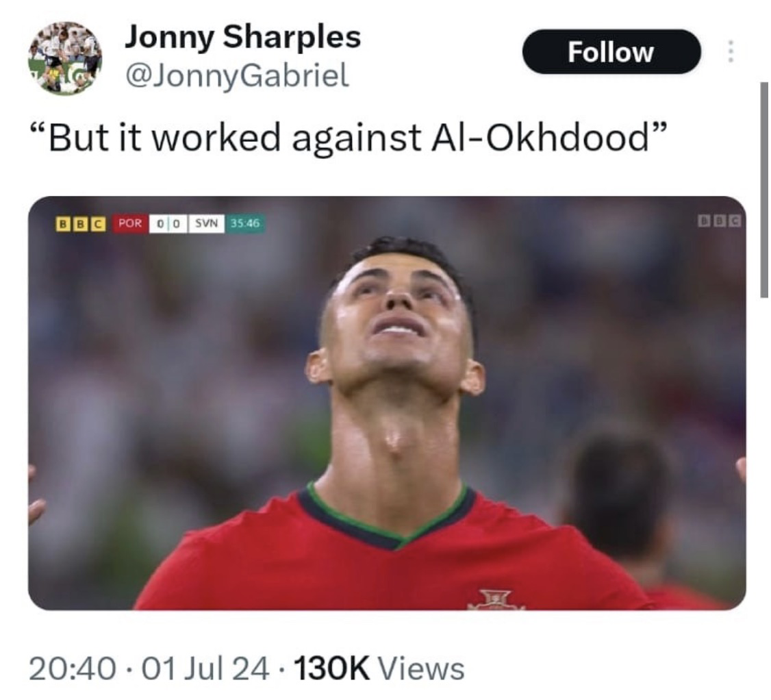Click the 20:40 timestamp
The image size is (771, 700).
coord(73,668)
